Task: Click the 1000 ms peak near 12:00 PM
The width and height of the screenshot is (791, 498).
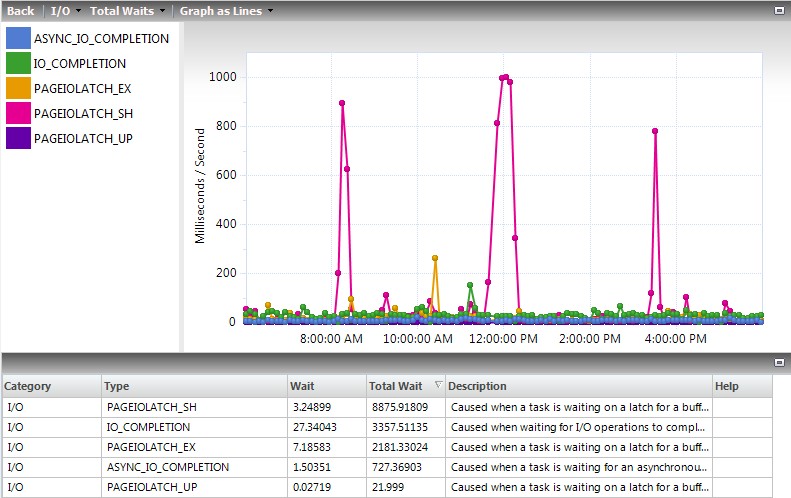Action: tap(505, 77)
